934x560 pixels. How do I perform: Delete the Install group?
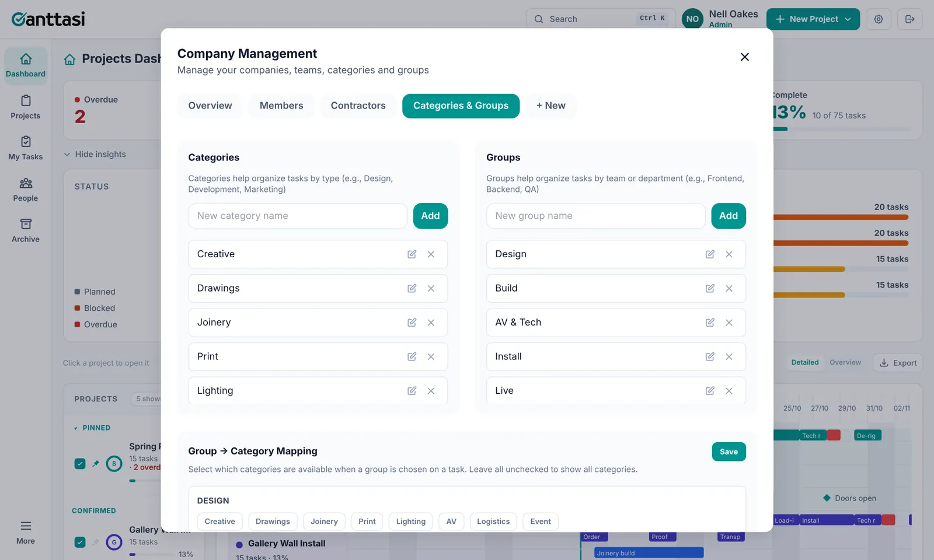(x=729, y=356)
